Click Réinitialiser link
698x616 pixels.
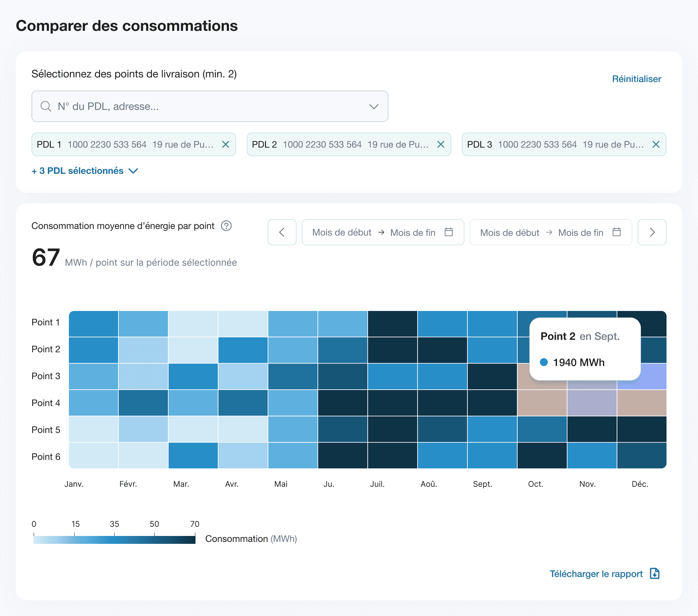pos(636,79)
